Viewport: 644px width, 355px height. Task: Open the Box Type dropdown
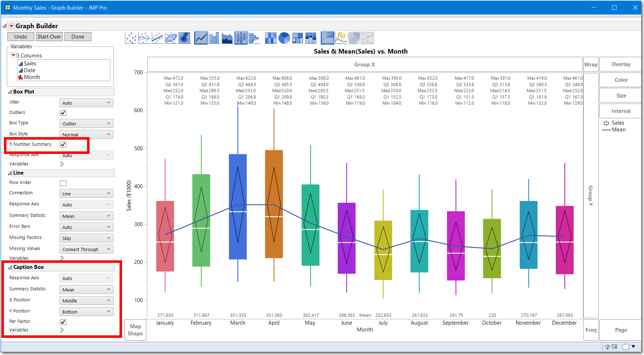click(86, 124)
